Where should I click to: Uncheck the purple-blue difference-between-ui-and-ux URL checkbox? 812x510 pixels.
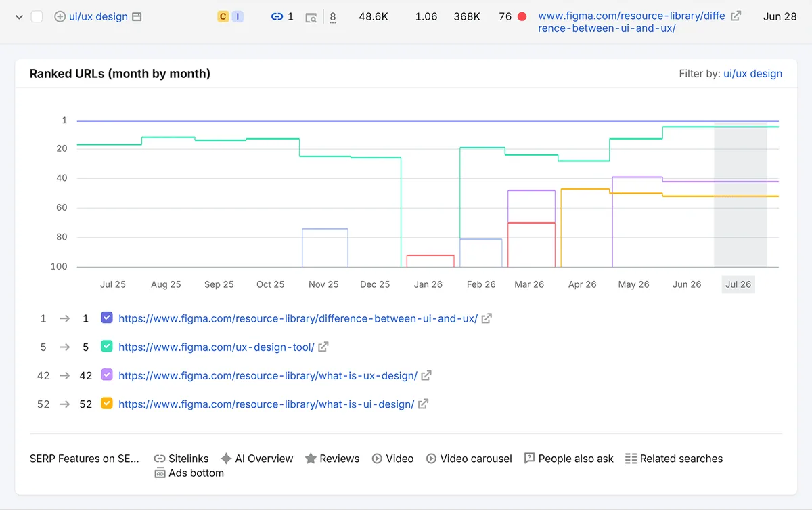coord(106,318)
